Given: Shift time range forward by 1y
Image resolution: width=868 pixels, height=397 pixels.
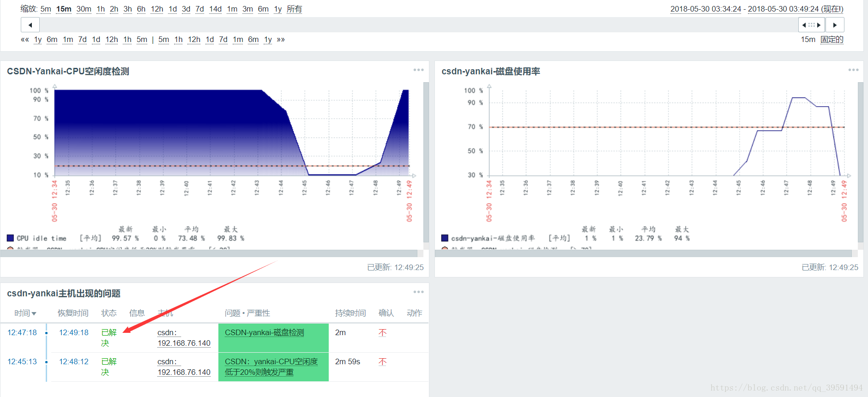Looking at the screenshot, I should (x=268, y=40).
